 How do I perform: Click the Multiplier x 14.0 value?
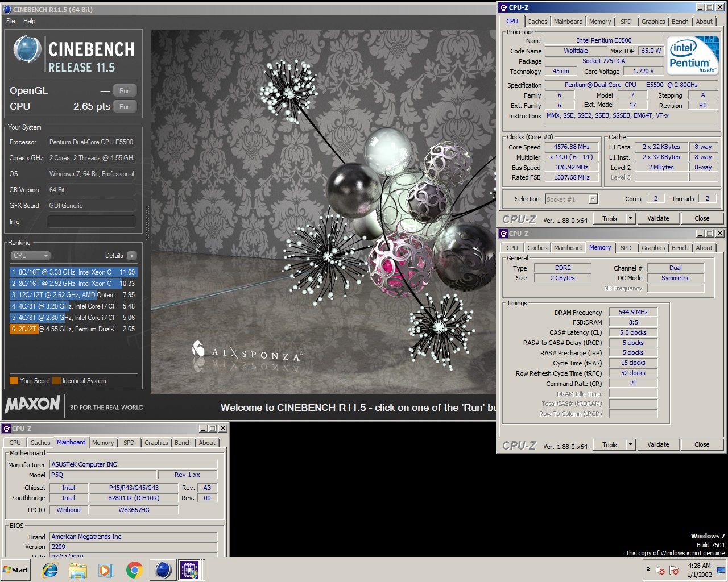(572, 157)
